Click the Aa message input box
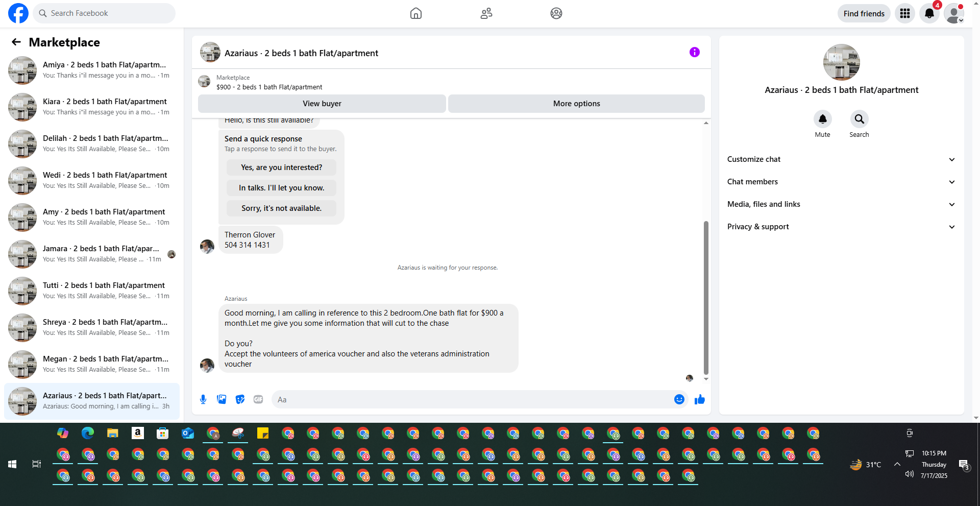The width and height of the screenshot is (980, 506). click(473, 399)
